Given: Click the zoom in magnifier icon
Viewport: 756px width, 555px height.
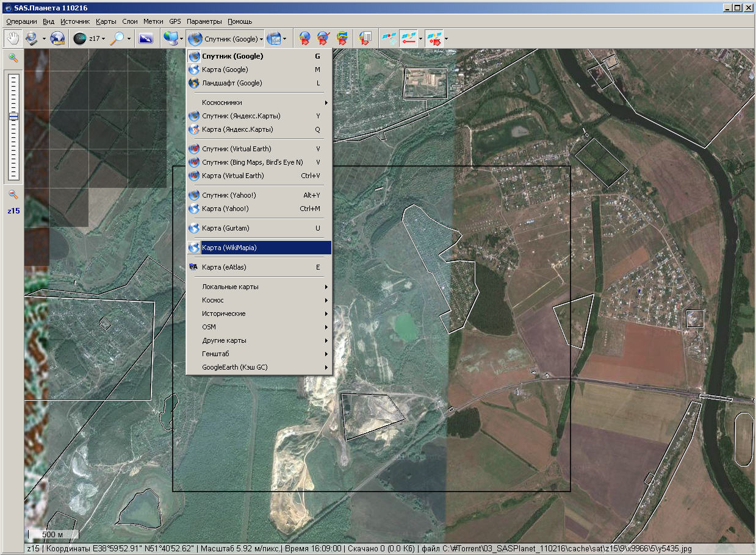Looking at the screenshot, I should click(13, 58).
